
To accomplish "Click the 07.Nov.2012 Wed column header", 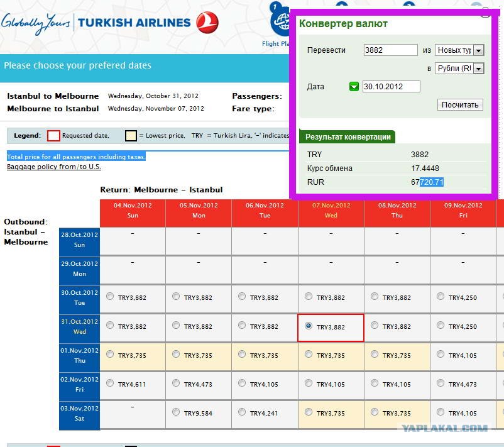I will pos(331,213).
